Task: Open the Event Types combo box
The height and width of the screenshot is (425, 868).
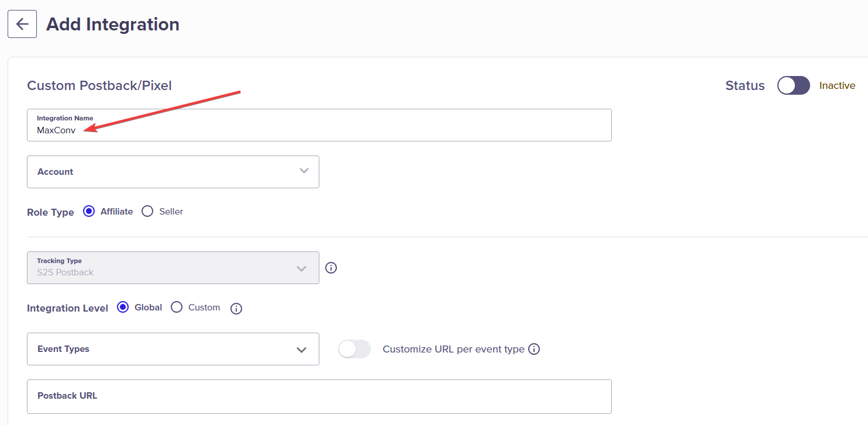Action: coord(173,349)
